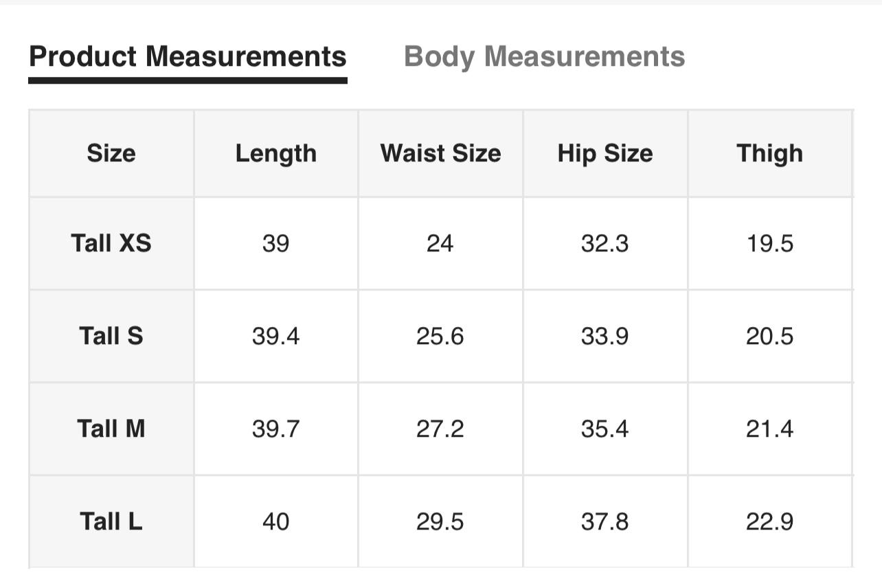Click the Waist Size column header
Image resolution: width=882 pixels, height=588 pixels.
440,153
